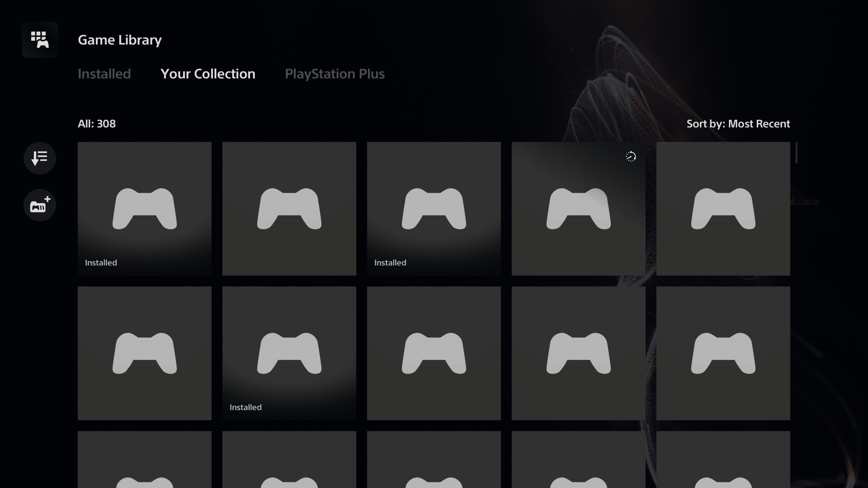Select the sort/filter list icon
The image size is (868, 488).
click(x=39, y=157)
